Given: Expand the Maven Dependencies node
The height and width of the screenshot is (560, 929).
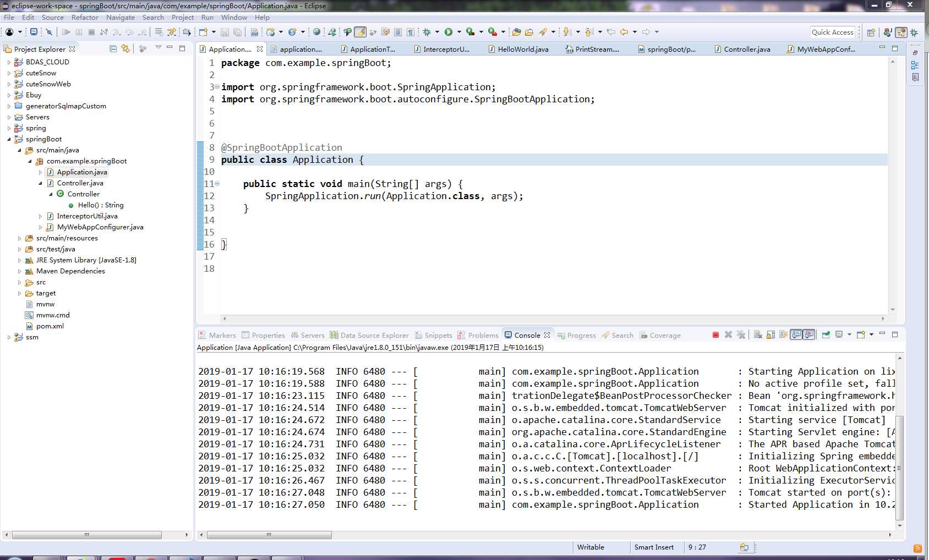Looking at the screenshot, I should point(19,271).
